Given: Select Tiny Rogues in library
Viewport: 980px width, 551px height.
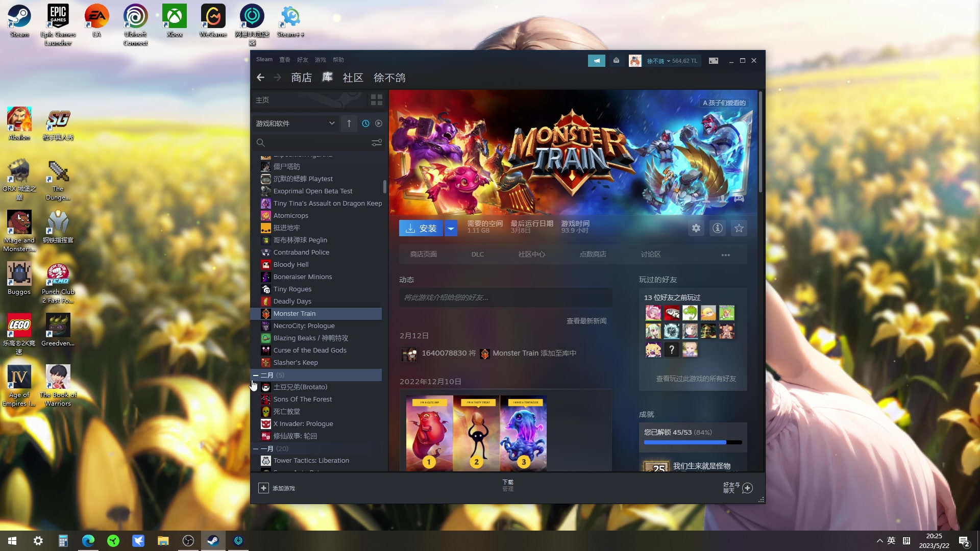Looking at the screenshot, I should point(316,289).
